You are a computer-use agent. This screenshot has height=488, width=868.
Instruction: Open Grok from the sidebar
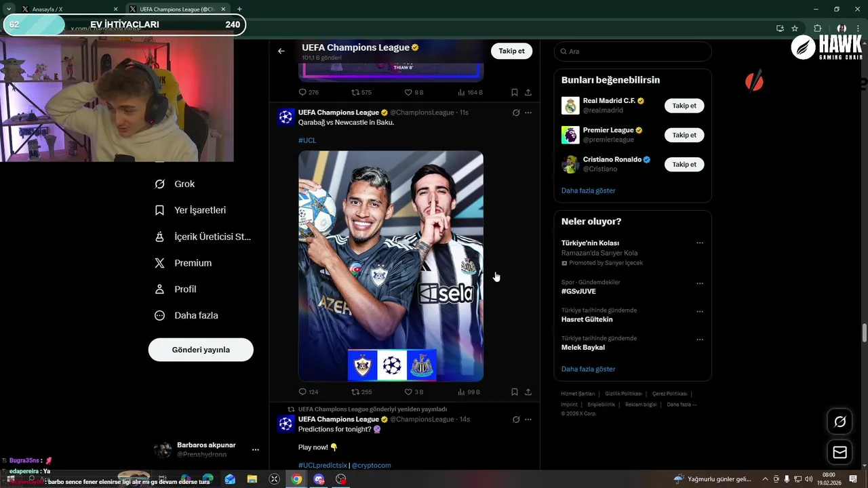coord(175,184)
